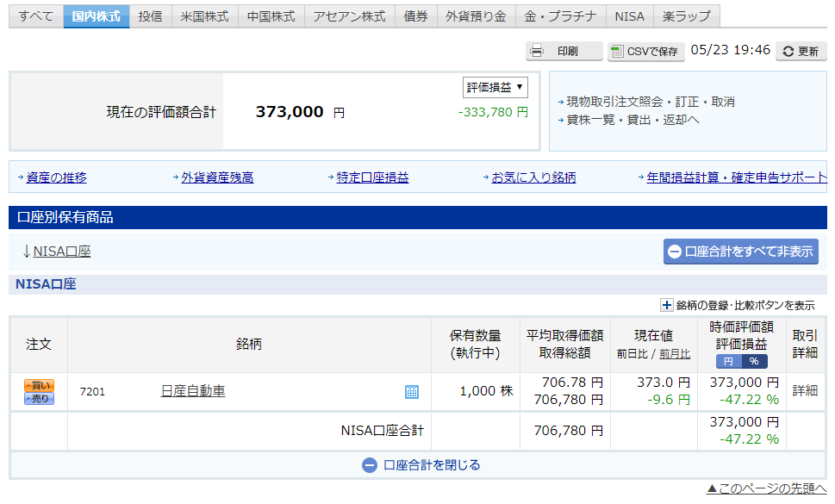The image size is (835, 504).
Task: Open the 外貨資産残高 link
Action: tap(217, 177)
